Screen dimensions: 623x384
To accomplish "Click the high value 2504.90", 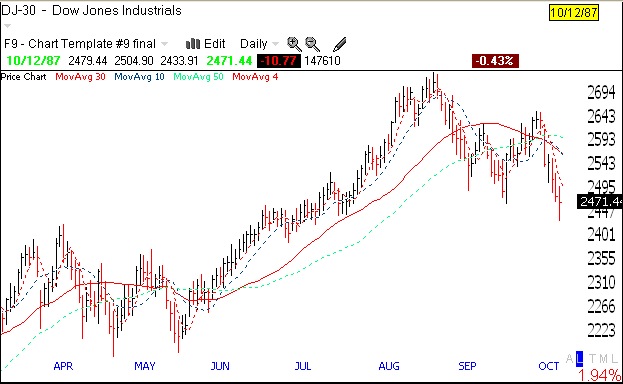I will [134, 61].
